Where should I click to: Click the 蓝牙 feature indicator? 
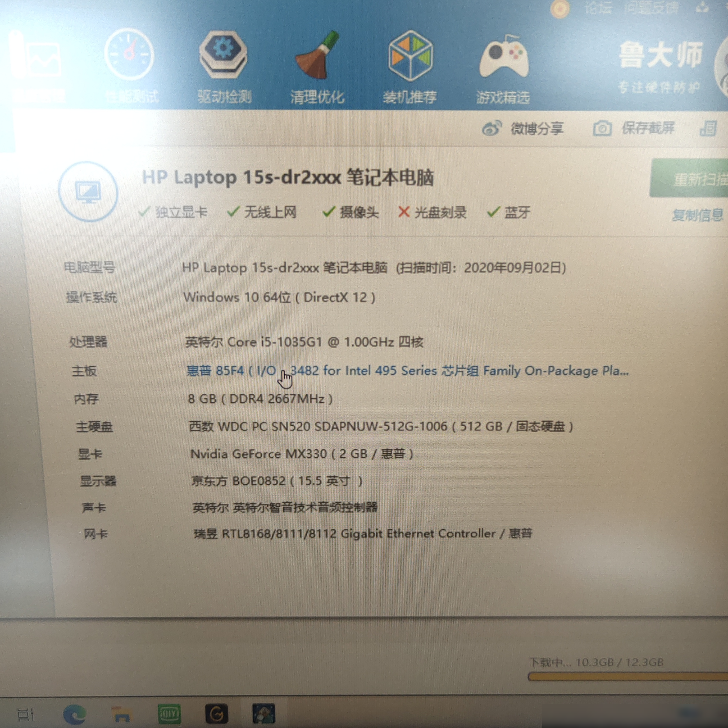click(x=509, y=212)
